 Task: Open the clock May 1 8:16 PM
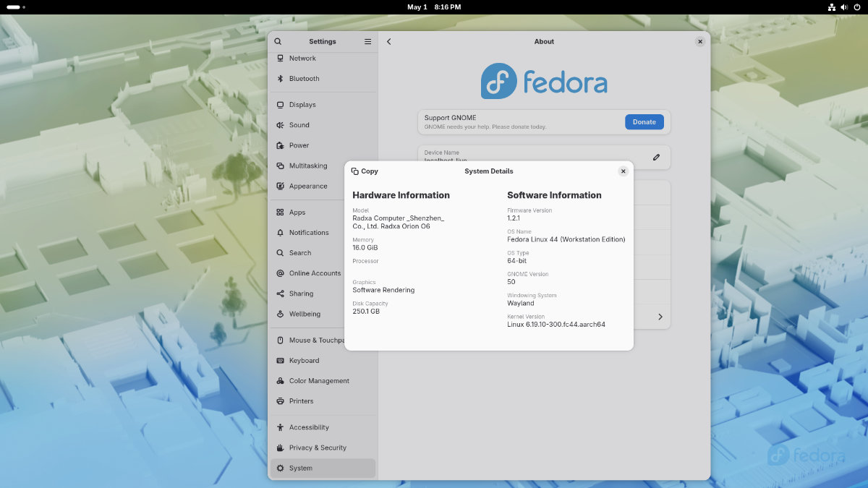click(434, 7)
